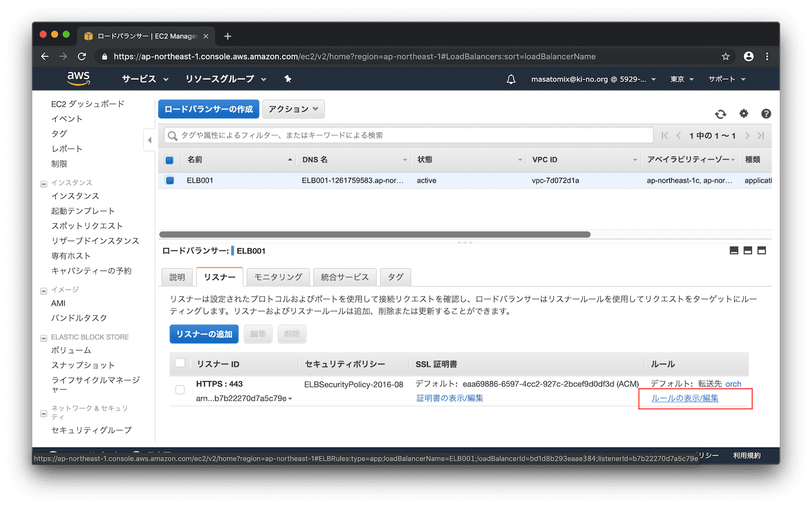This screenshot has height=507, width=812.
Task: Open the サービス dropdown menu
Action: [145, 79]
